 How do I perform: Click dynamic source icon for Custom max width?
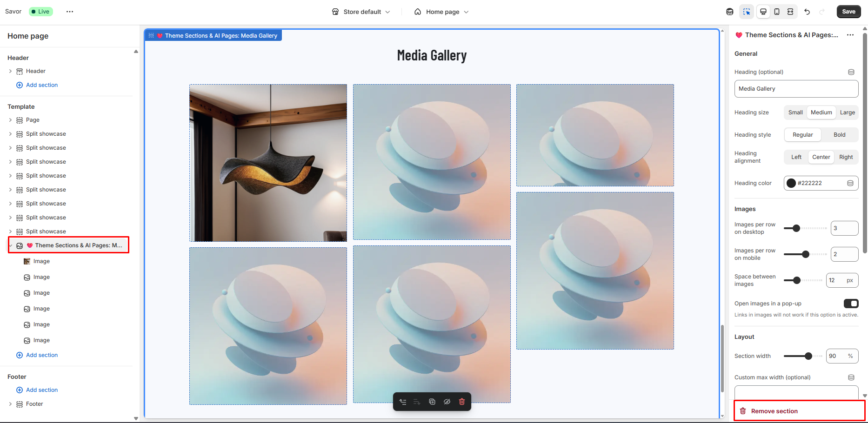[851, 377]
